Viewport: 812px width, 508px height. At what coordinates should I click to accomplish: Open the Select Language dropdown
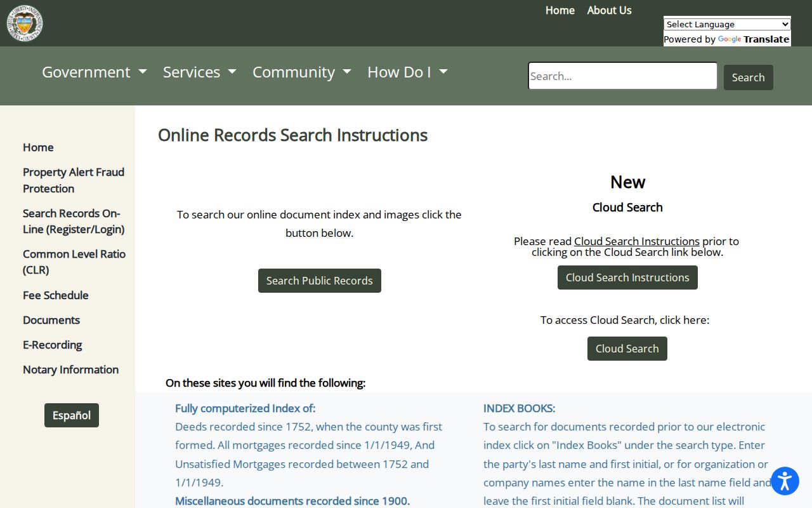tap(727, 24)
